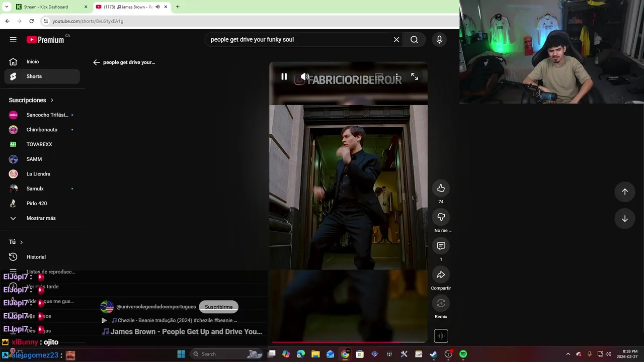This screenshot has width=644, height=362.
Task: Expand the Tú section chevron
Action: pyautogui.click(x=21, y=242)
